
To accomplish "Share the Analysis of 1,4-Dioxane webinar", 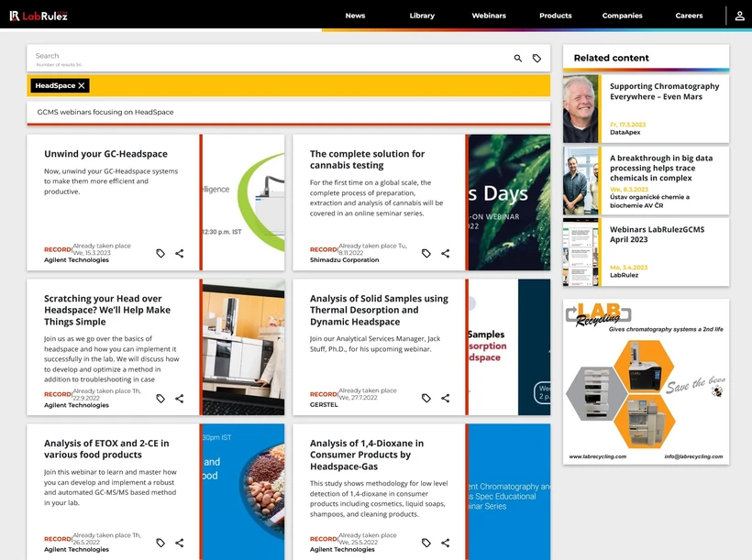I will pyautogui.click(x=446, y=543).
